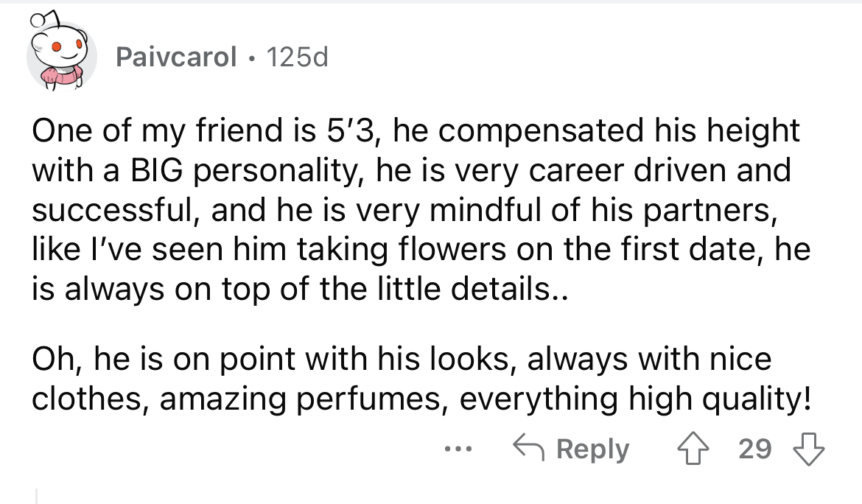
Task: Upvote Paivcarol's comment
Action: coord(692,449)
